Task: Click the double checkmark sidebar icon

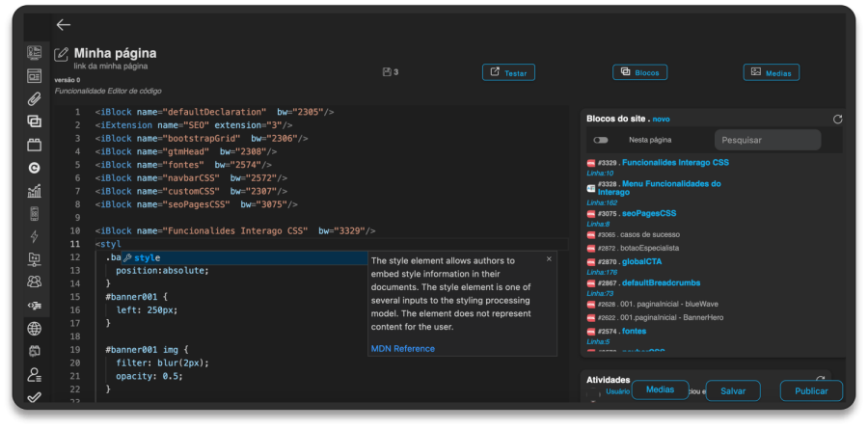Action: [x=34, y=396]
